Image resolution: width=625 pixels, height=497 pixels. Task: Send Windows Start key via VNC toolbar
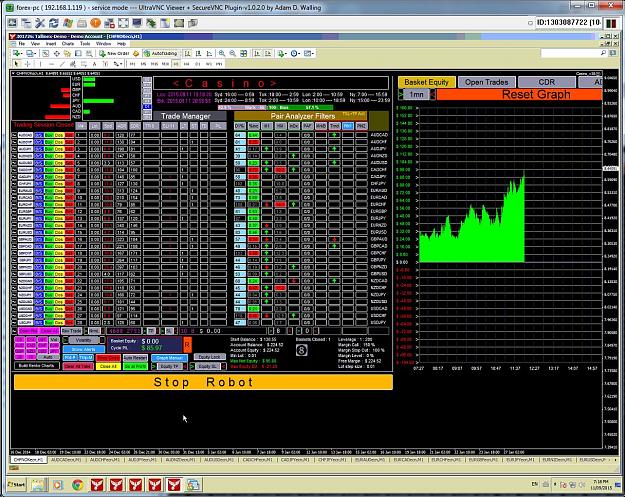[x=68, y=23]
